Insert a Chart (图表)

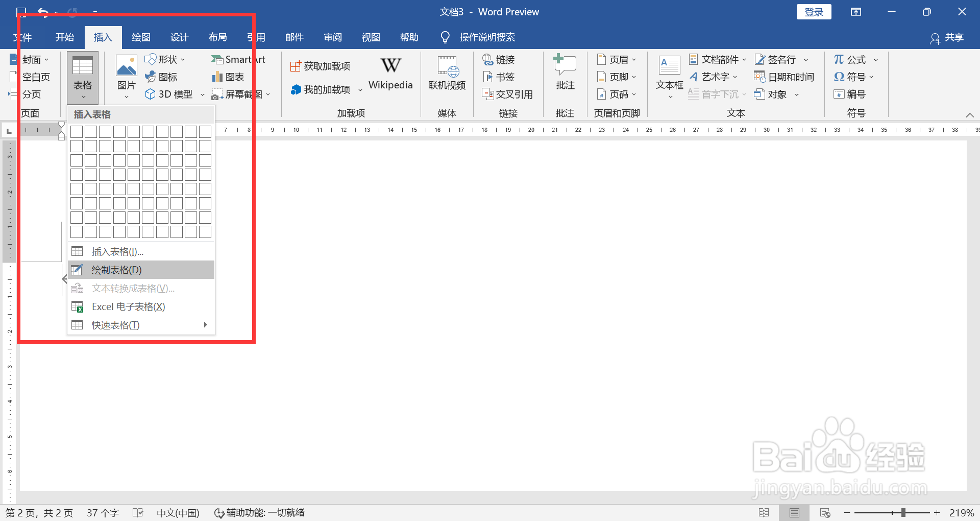(228, 77)
